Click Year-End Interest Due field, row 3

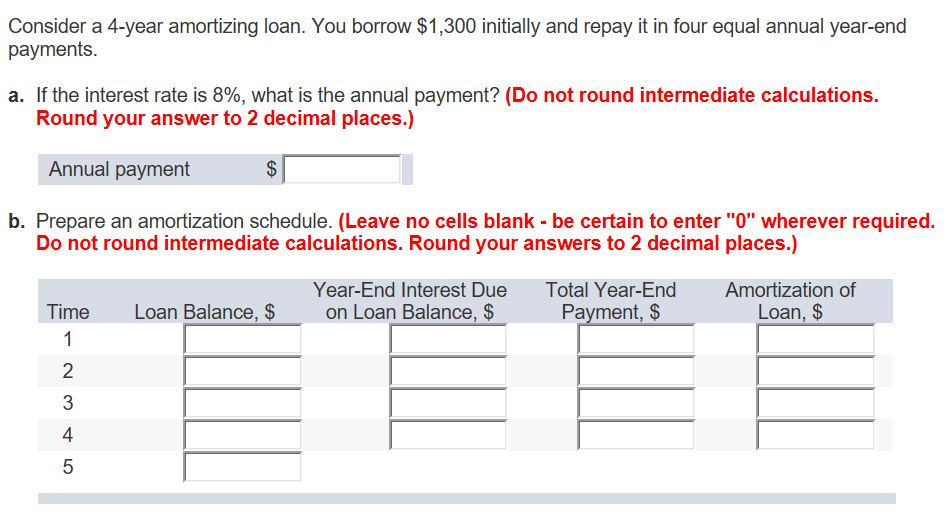pos(448,403)
